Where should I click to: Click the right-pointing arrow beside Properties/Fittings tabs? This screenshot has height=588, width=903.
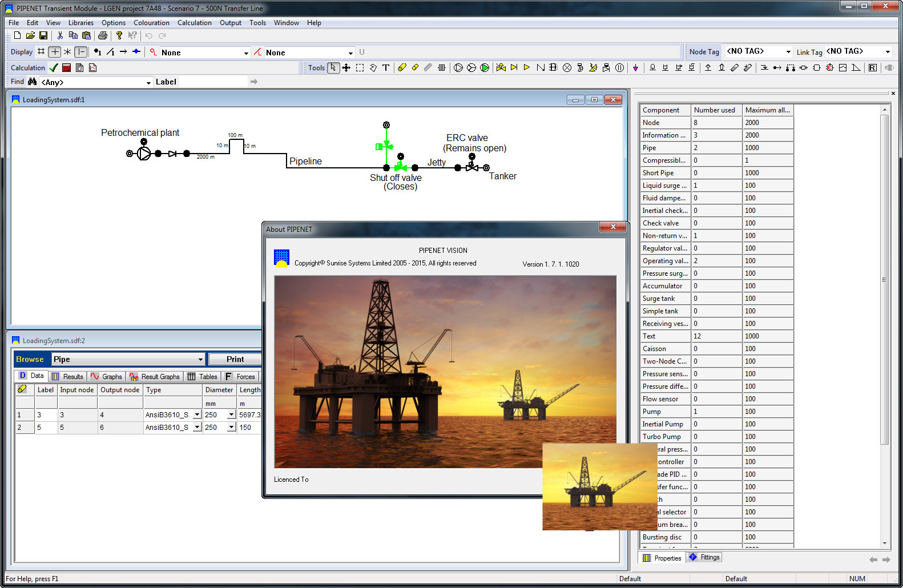(x=886, y=560)
